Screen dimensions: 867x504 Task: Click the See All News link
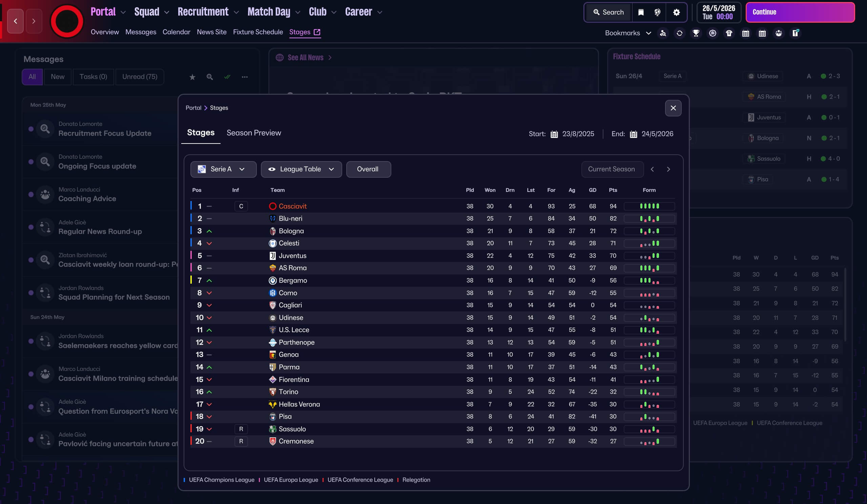[x=305, y=58]
